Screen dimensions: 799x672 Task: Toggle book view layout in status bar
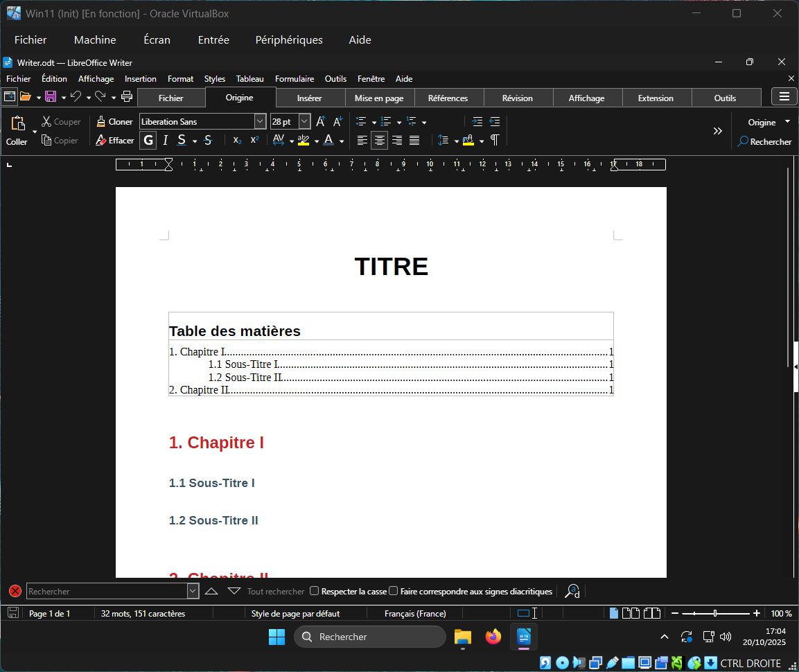[x=651, y=613]
